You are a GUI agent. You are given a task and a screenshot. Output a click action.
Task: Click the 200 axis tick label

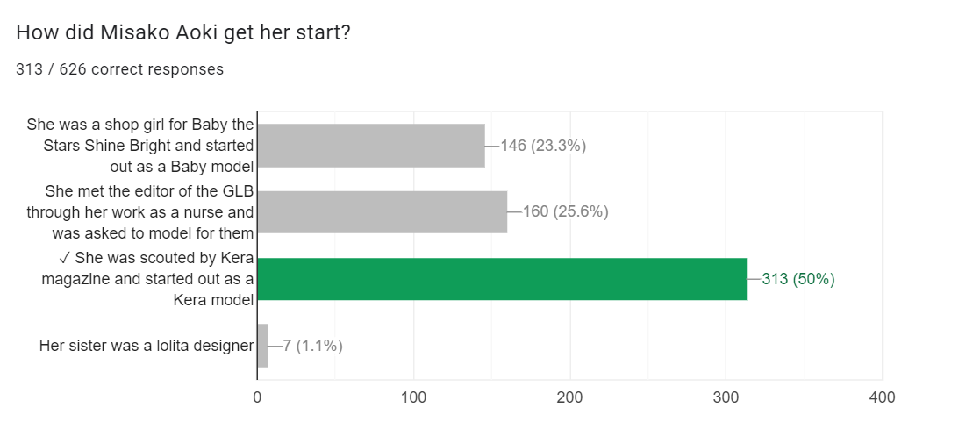coord(569,397)
